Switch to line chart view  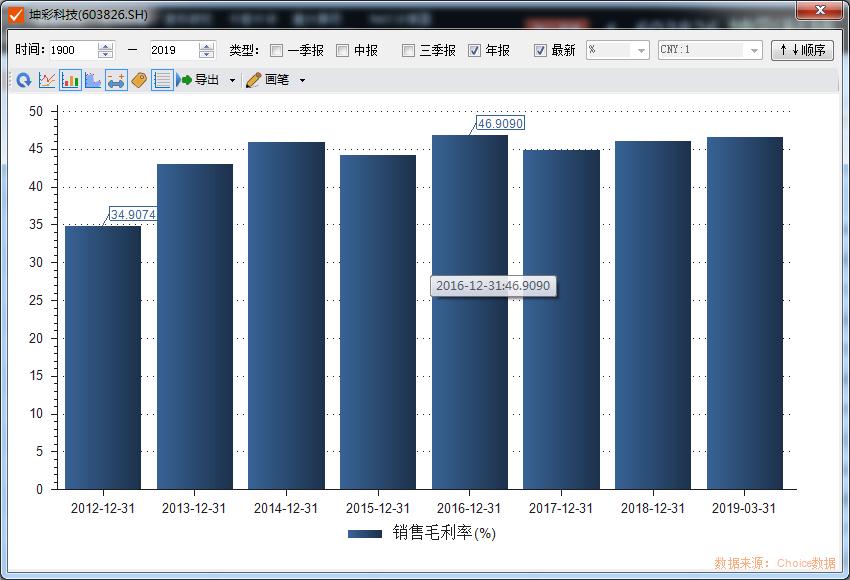[x=46, y=80]
